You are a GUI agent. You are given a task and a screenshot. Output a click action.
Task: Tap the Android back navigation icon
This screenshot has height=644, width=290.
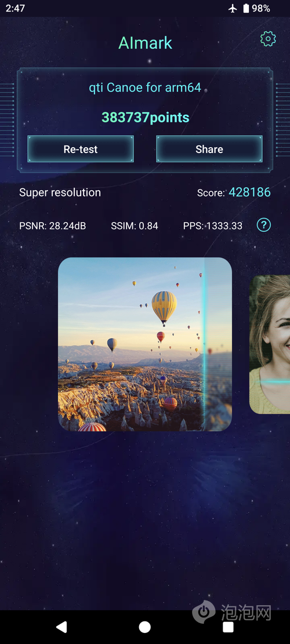pos(61,627)
